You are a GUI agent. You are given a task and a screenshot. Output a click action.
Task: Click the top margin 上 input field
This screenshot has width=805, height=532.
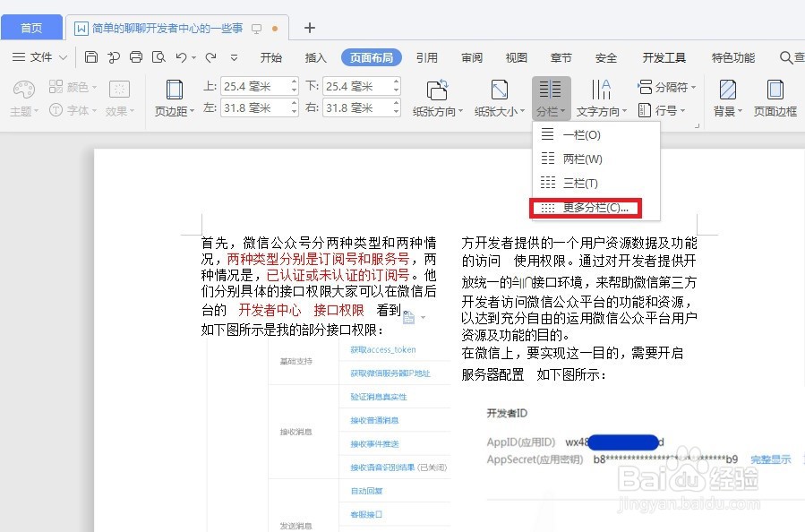tap(254, 86)
